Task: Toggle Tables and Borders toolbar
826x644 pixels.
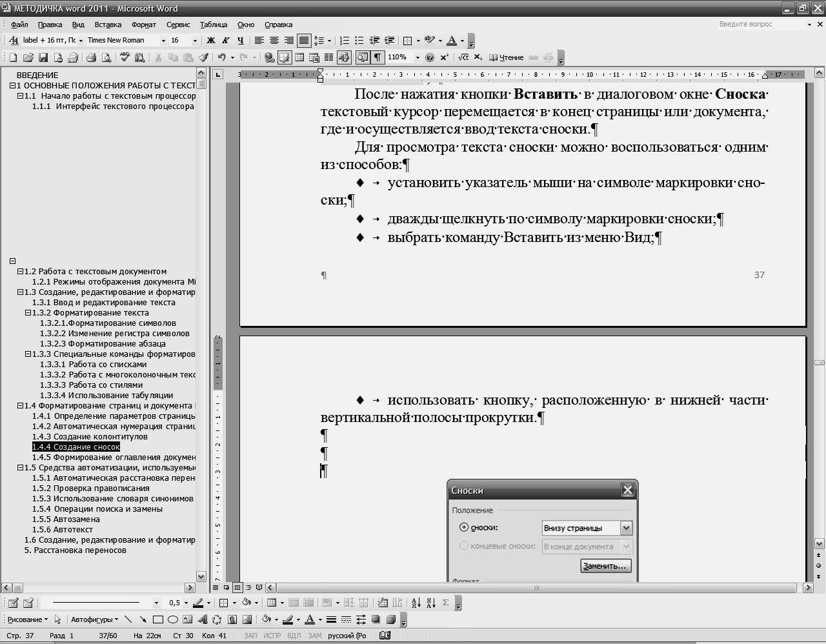Action: point(285,57)
